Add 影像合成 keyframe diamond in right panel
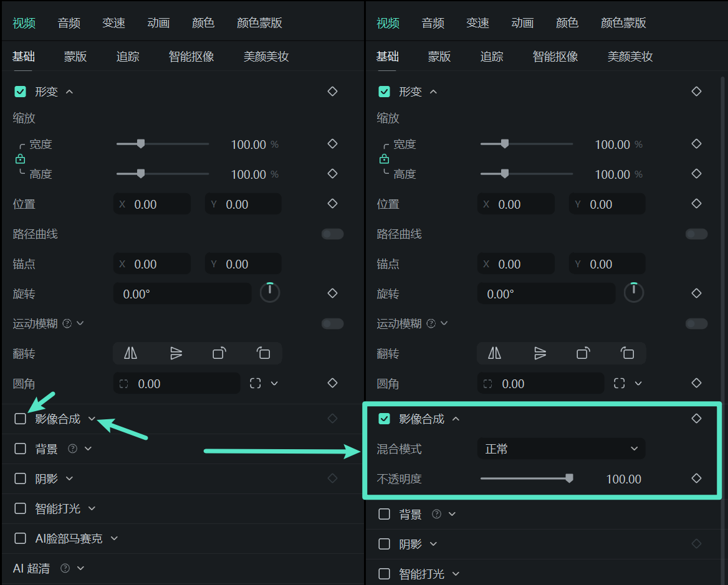This screenshot has width=728, height=585. [x=696, y=419]
